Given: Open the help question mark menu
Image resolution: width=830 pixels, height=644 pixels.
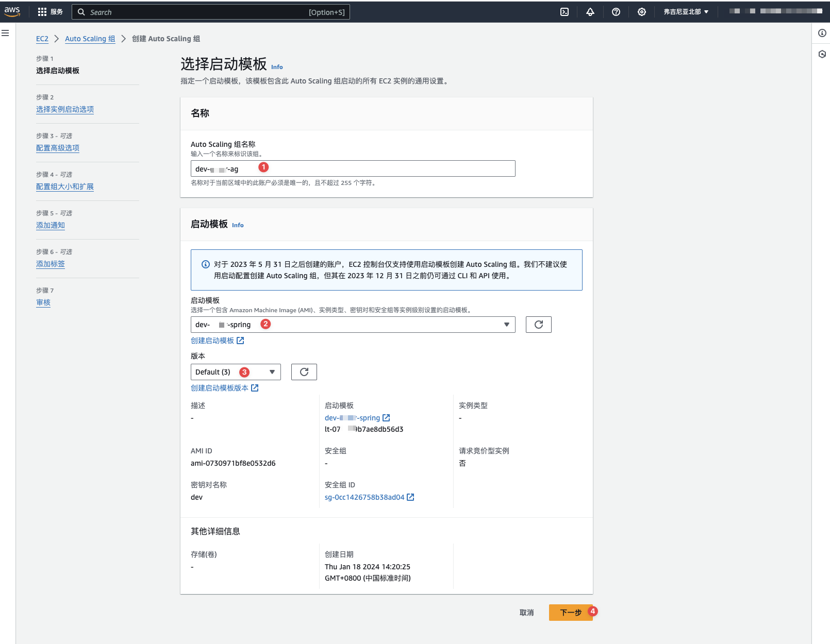Looking at the screenshot, I should pyautogui.click(x=616, y=12).
